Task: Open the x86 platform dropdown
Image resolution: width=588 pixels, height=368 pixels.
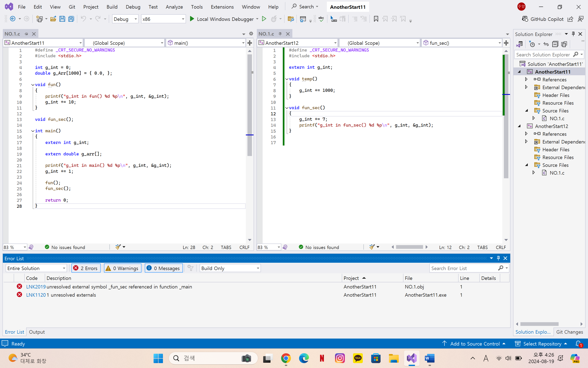Action: click(163, 19)
